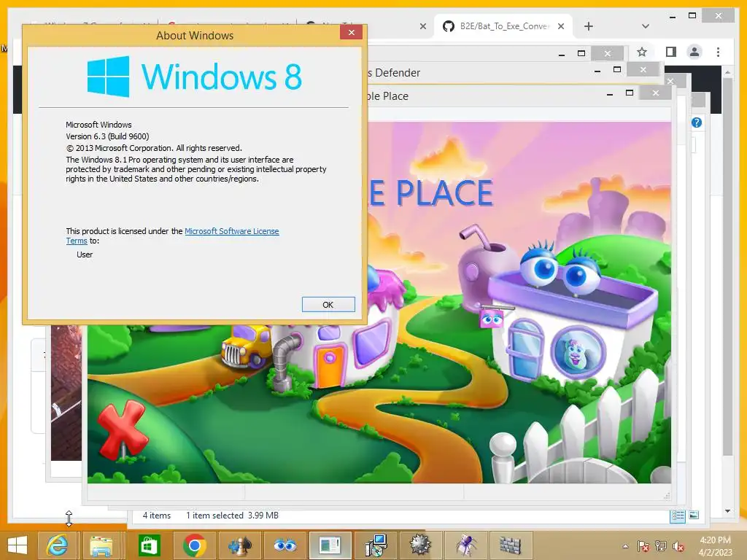Open the Chess Titans taskbar icon
Image resolution: width=747 pixels, height=560 pixels.
[x=239, y=545]
